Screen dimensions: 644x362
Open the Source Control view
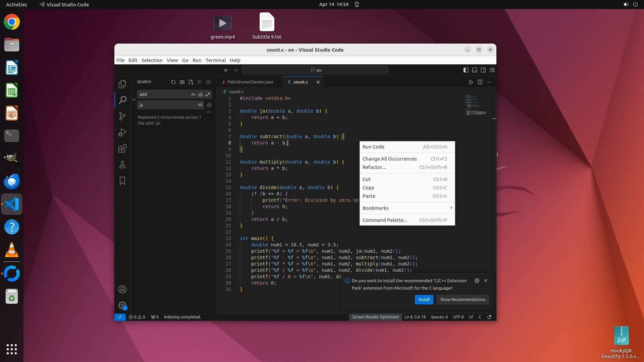tap(122, 116)
